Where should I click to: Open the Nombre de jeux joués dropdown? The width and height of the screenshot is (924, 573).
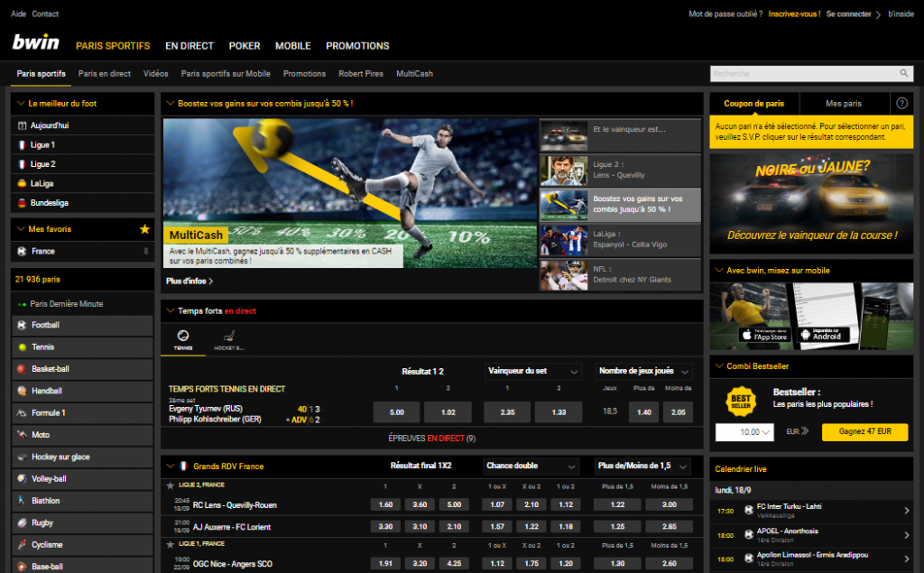point(643,371)
